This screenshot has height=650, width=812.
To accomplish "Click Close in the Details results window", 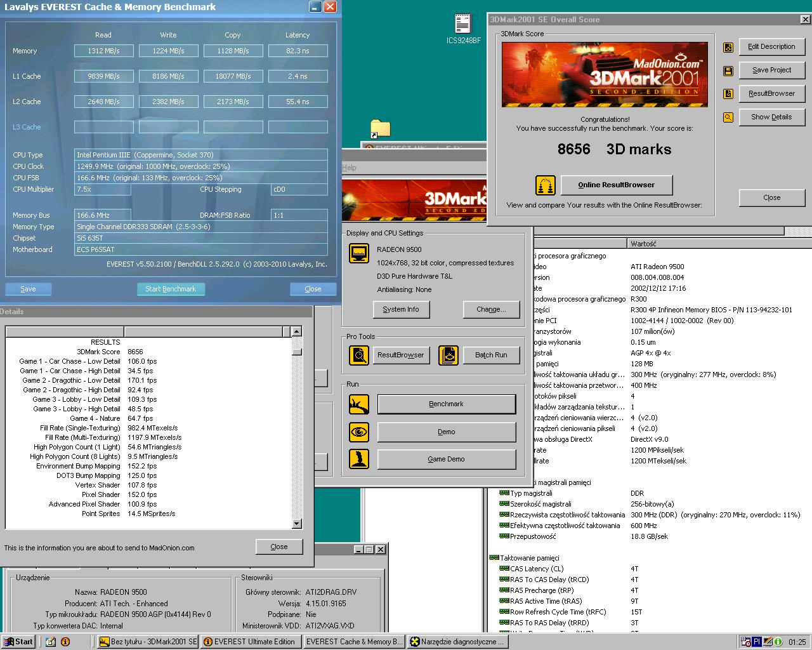I will pos(279,547).
